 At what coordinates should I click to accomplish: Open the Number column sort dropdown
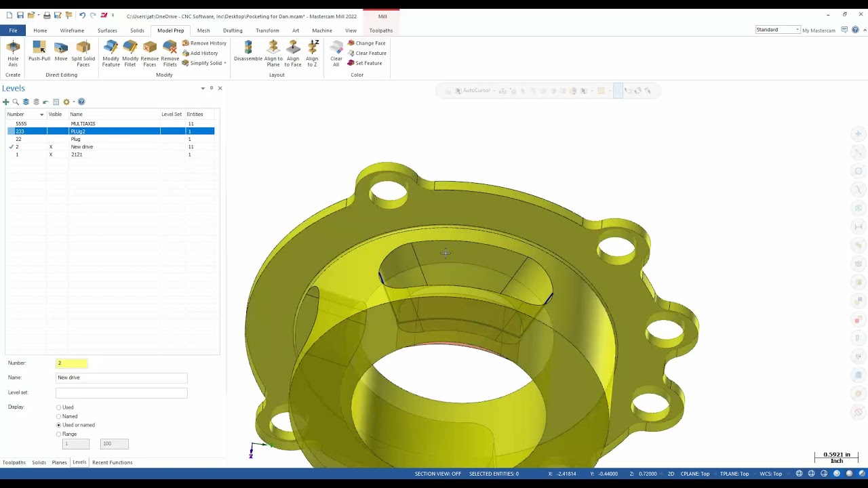tap(41, 115)
